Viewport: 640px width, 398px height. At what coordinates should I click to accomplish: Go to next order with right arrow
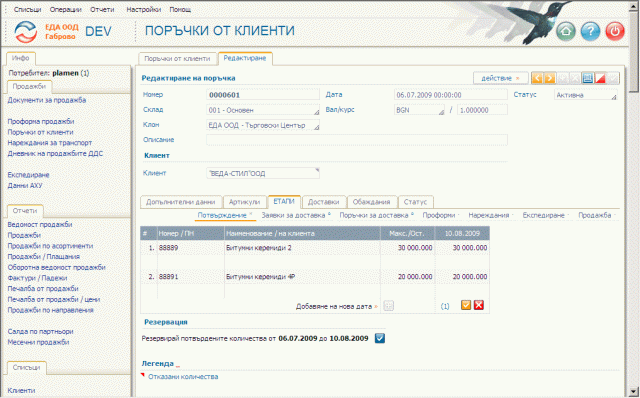[x=549, y=78]
